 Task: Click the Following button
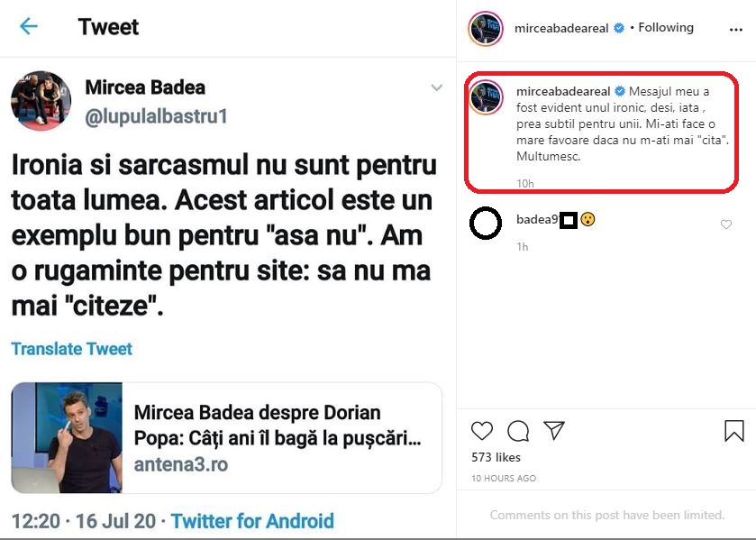[666, 28]
